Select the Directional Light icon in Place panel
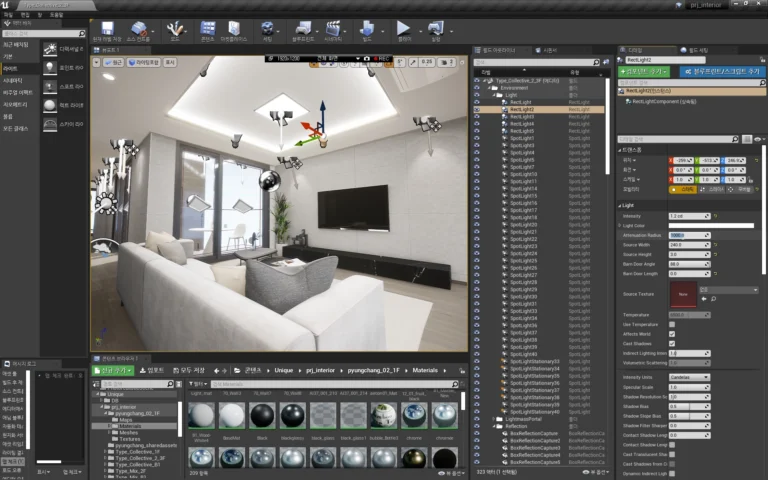The width and height of the screenshot is (768, 480). (x=50, y=49)
